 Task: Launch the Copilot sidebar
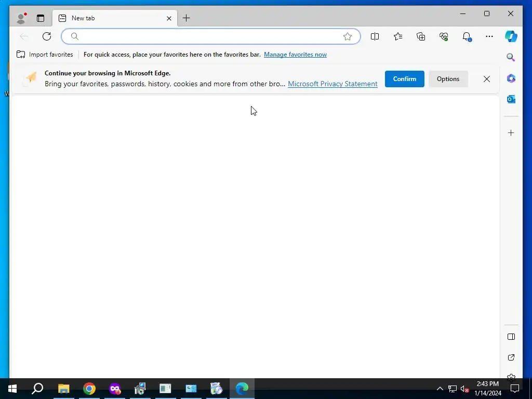coord(511,36)
